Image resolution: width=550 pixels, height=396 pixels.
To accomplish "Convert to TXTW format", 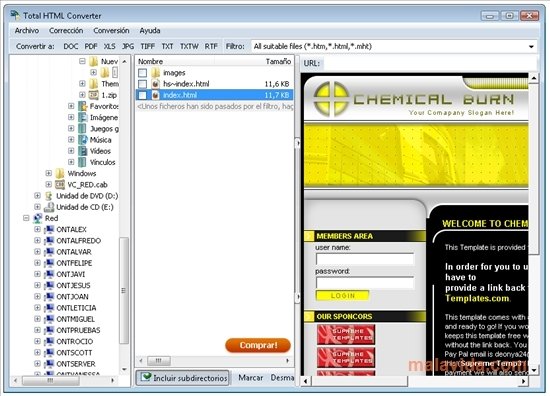I will pyautogui.click(x=189, y=46).
